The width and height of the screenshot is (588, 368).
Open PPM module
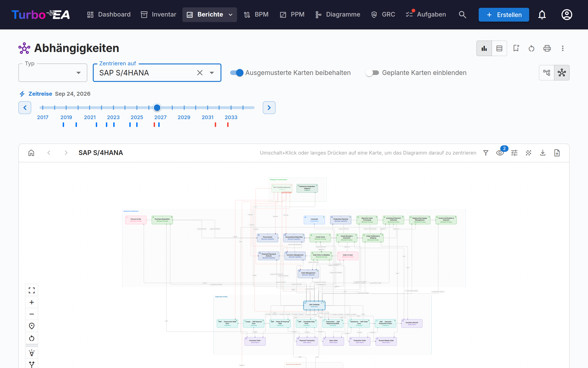292,14
